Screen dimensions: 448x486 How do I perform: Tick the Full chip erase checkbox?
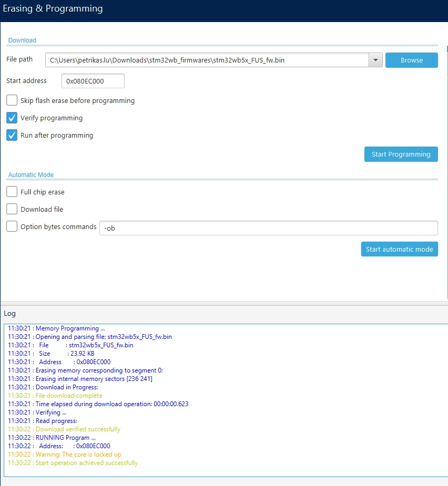(x=12, y=192)
